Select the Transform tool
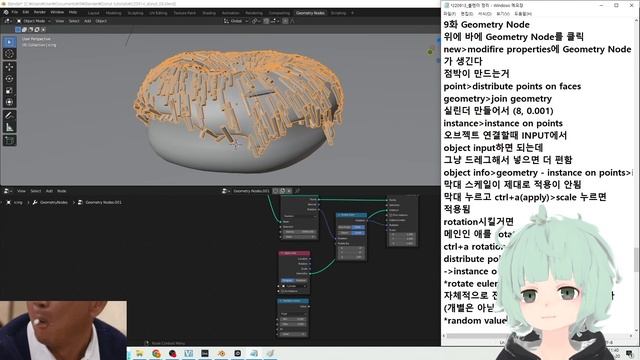Screen dimensions: 640x360 pos(9,102)
